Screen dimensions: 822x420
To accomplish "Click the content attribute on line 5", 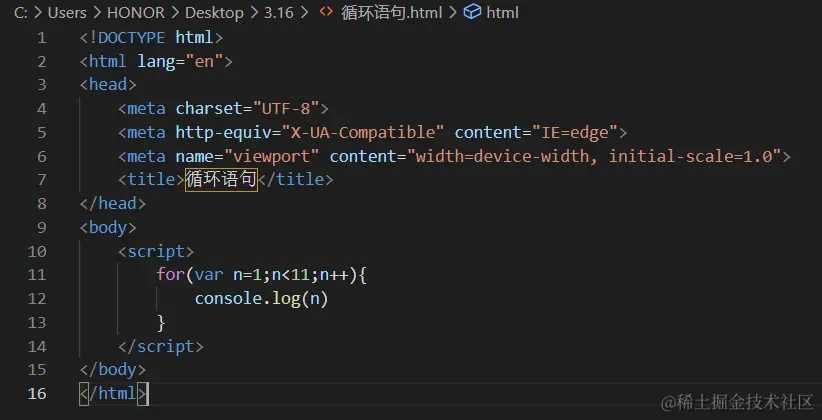I will pyautogui.click(x=488, y=132).
